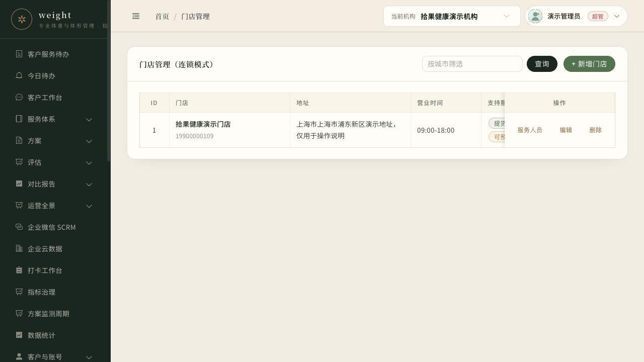Expand the 服务体系 submenu chevron
This screenshot has width=644, height=362.
pyautogui.click(x=89, y=119)
